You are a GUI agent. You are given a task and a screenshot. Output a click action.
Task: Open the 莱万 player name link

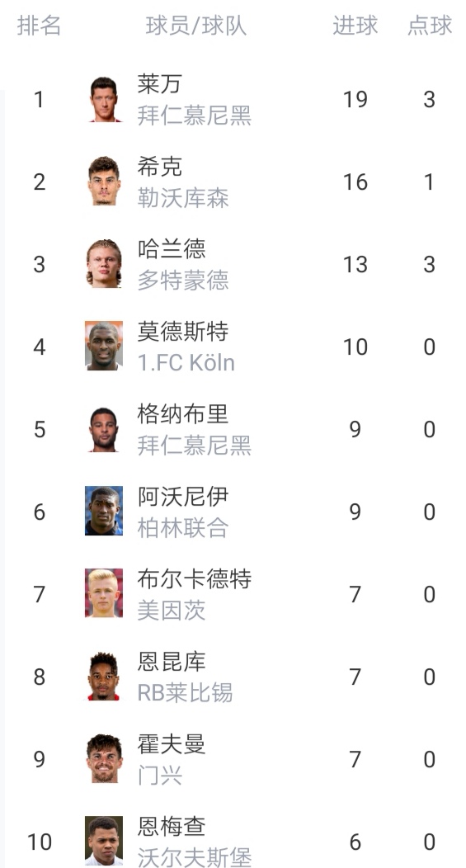pos(160,83)
